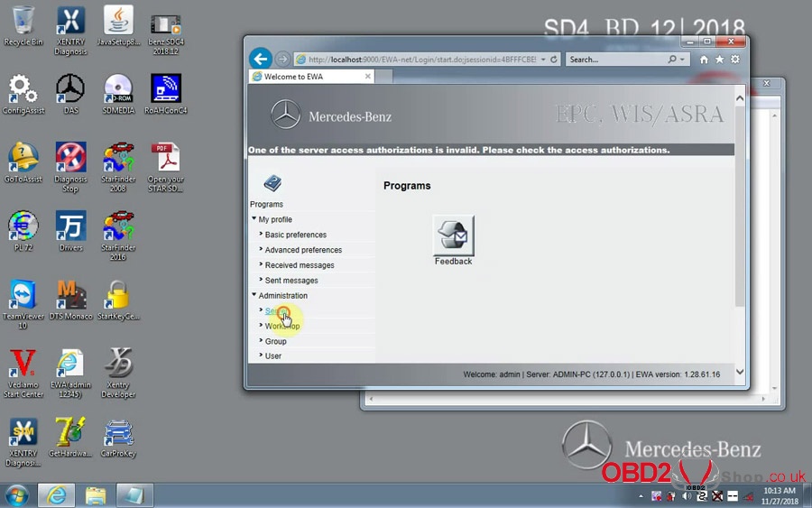Viewport: 812px width, 508px height.
Task: Open the browser Tools gear icon
Action: (734, 60)
